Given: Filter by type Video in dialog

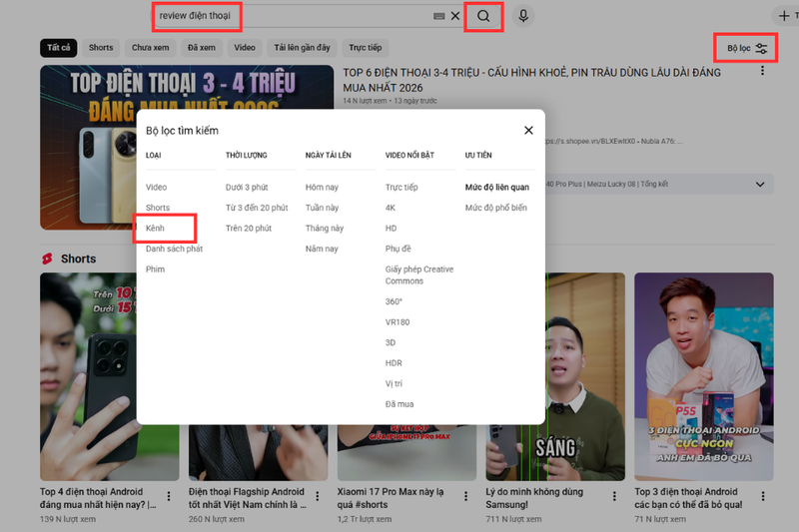Looking at the screenshot, I should 156,188.
